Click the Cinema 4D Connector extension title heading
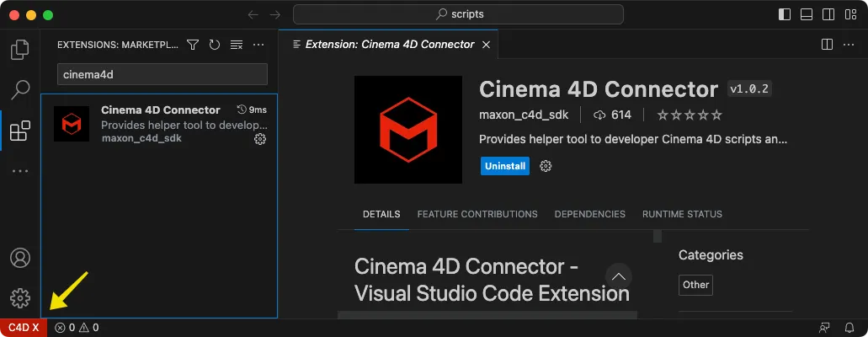This screenshot has height=337, width=868. pyautogui.click(x=599, y=89)
